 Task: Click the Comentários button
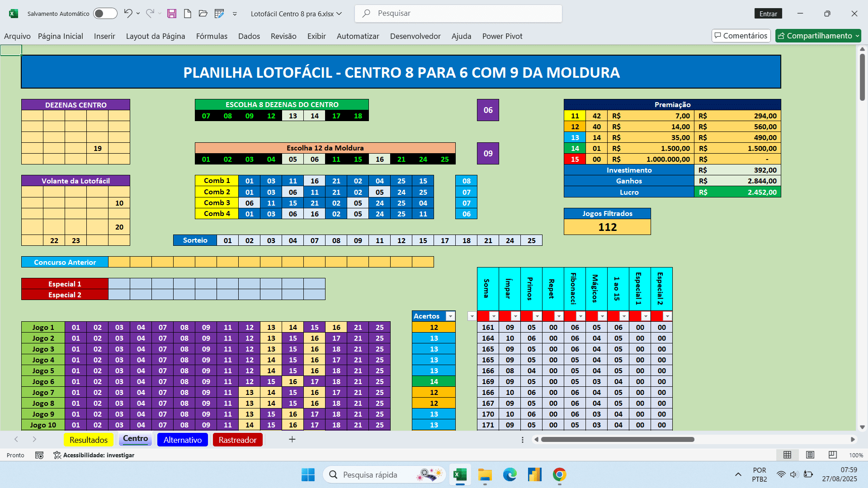(741, 36)
